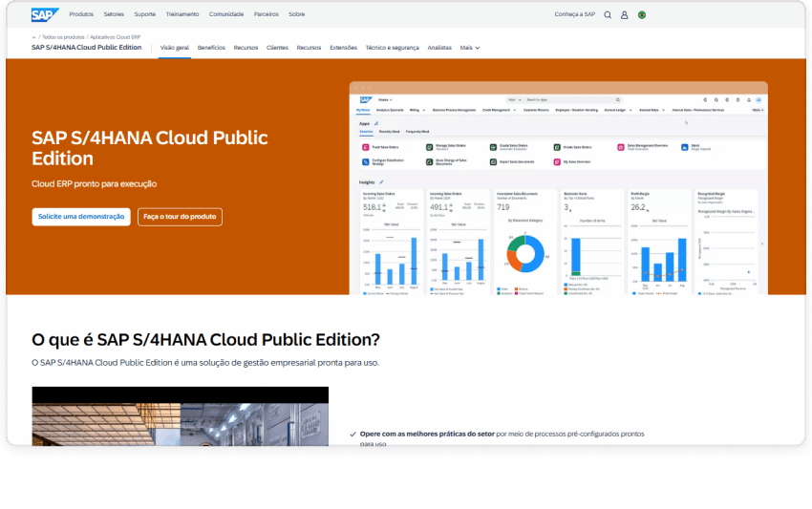Open the Suporte menu
Viewport: 812px width, 509px height.
pos(145,14)
